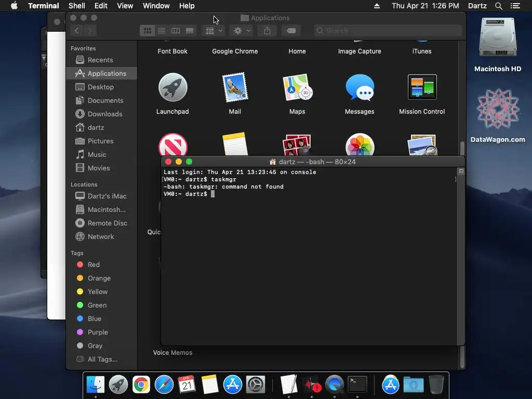Open the Mail app icon
Screen dimensions: 532x399
pyautogui.click(x=235, y=87)
